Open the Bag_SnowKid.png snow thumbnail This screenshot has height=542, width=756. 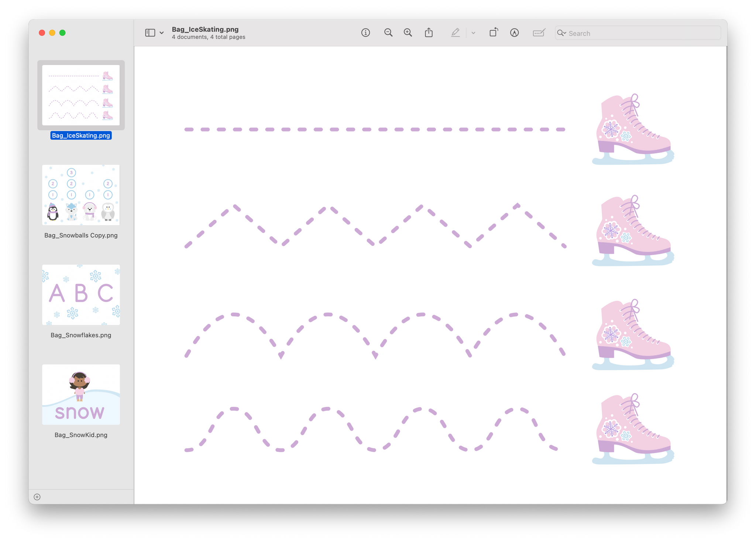click(x=81, y=395)
